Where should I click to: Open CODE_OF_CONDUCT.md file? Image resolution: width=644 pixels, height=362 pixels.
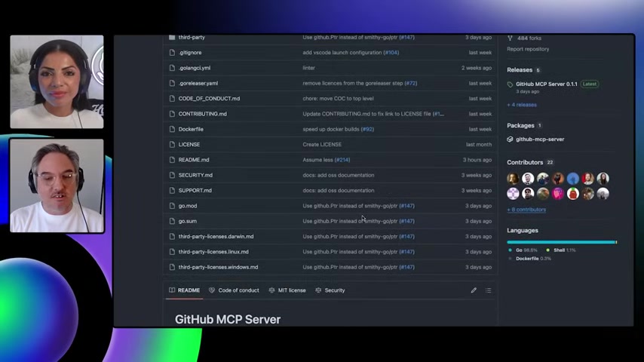pos(209,99)
